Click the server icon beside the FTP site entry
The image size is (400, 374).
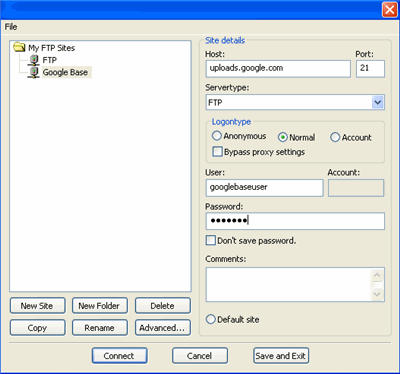click(33, 60)
